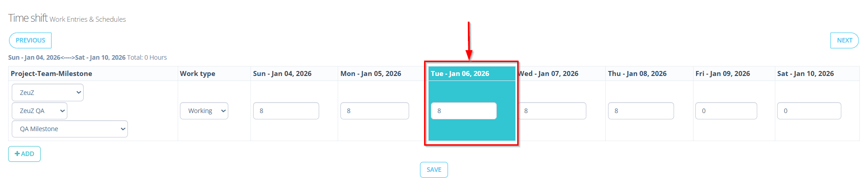Go to the NEXT week
The image size is (868, 194).
tap(844, 40)
